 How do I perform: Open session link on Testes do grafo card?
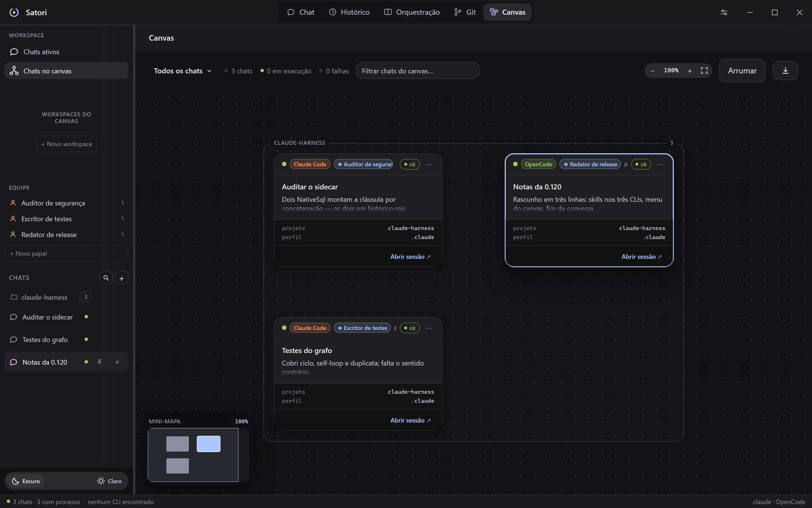click(x=410, y=420)
